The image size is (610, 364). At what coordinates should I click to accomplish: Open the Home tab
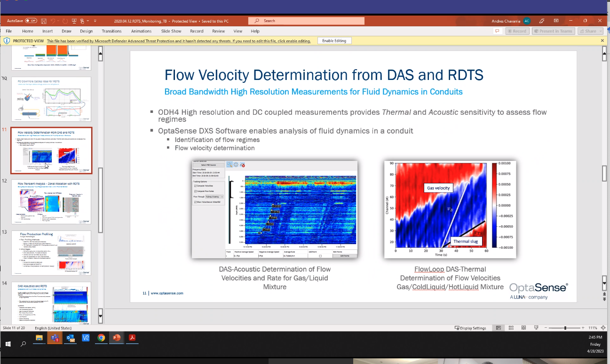coord(28,31)
